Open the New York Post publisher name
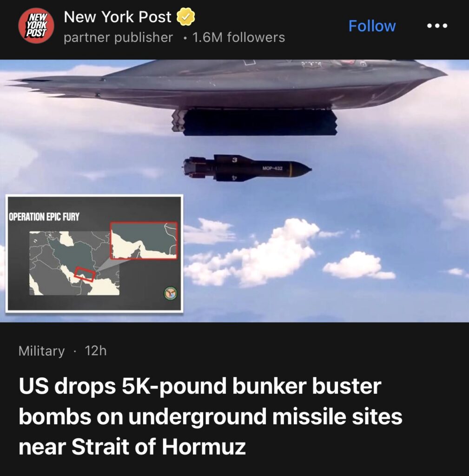Viewport: 469px width, 476px height. tap(118, 17)
